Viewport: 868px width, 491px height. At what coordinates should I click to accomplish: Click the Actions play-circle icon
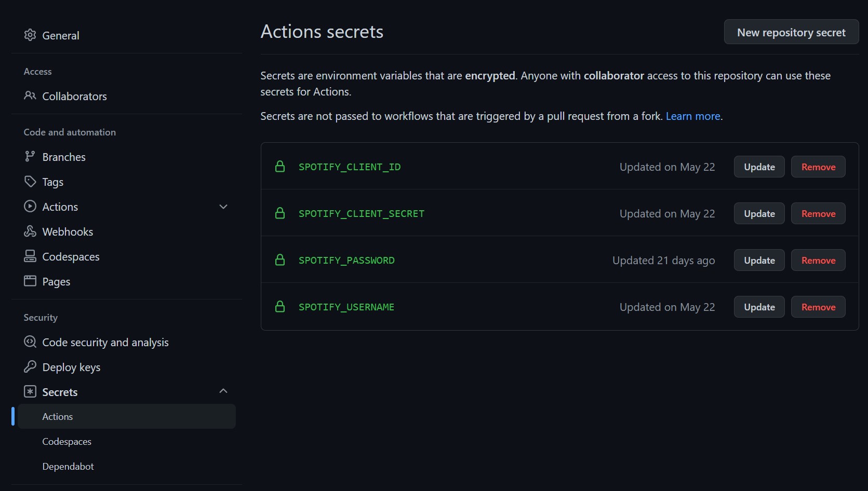coord(30,207)
